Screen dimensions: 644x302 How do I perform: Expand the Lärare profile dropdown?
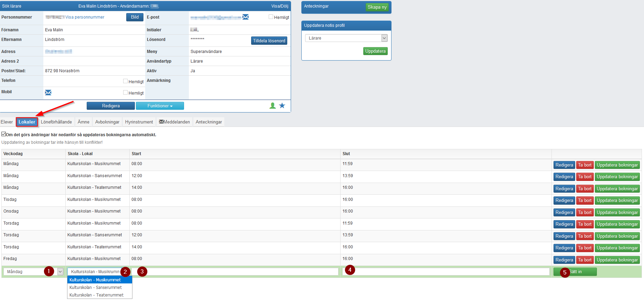[x=384, y=38]
